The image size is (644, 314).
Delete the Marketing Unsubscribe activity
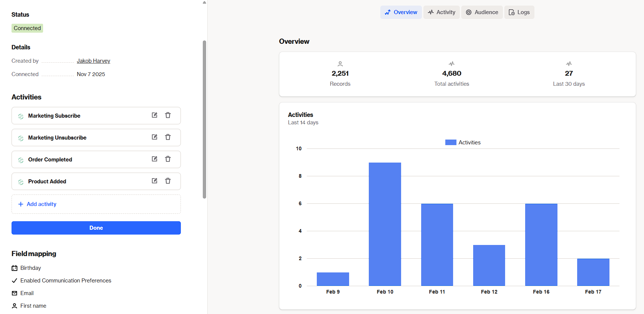tap(168, 137)
